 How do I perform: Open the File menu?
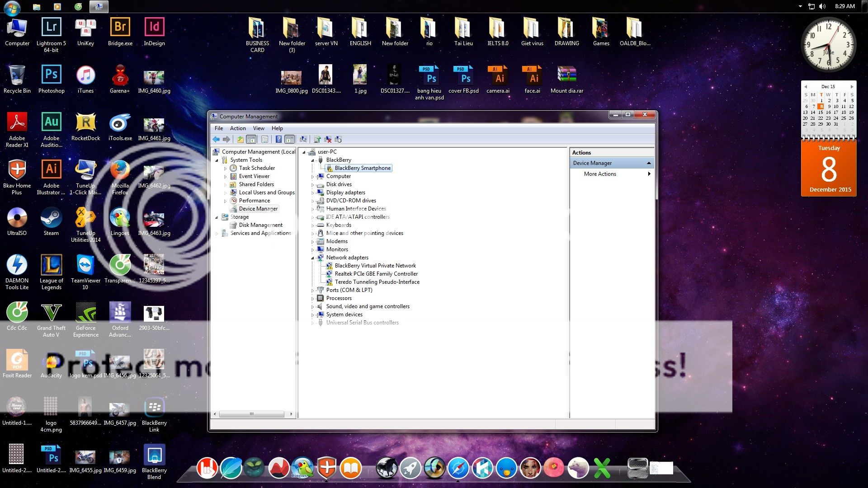[x=219, y=128]
